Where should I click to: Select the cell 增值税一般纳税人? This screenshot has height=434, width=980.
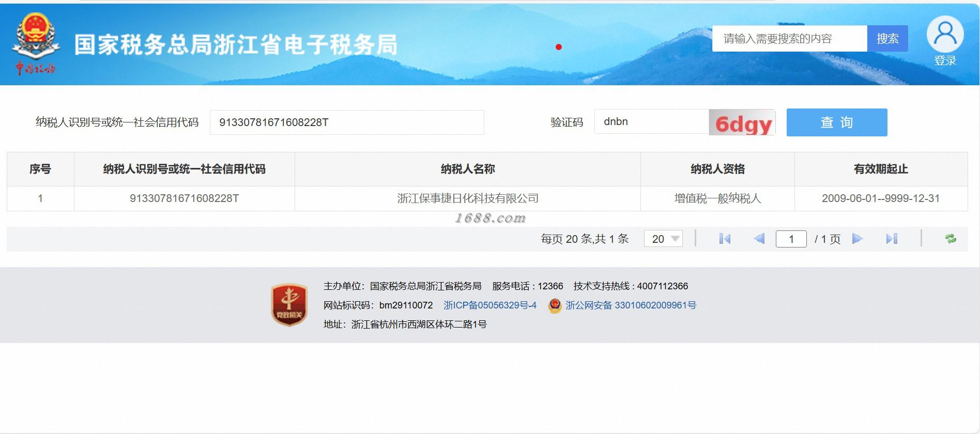[717, 198]
